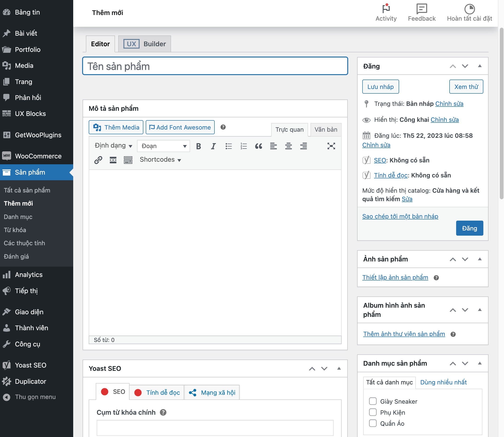Collapse the Album hình ảnh sản phẩm panel
The height and width of the screenshot is (437, 504).
coord(480,310)
